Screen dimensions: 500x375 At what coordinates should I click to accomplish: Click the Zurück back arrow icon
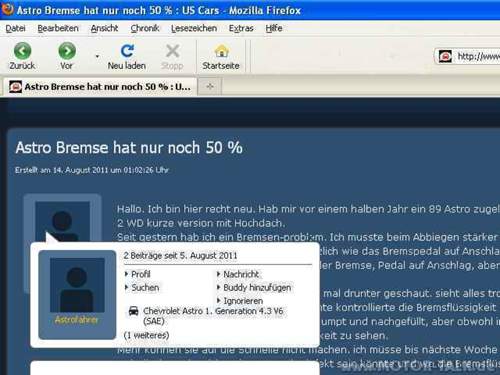22,51
